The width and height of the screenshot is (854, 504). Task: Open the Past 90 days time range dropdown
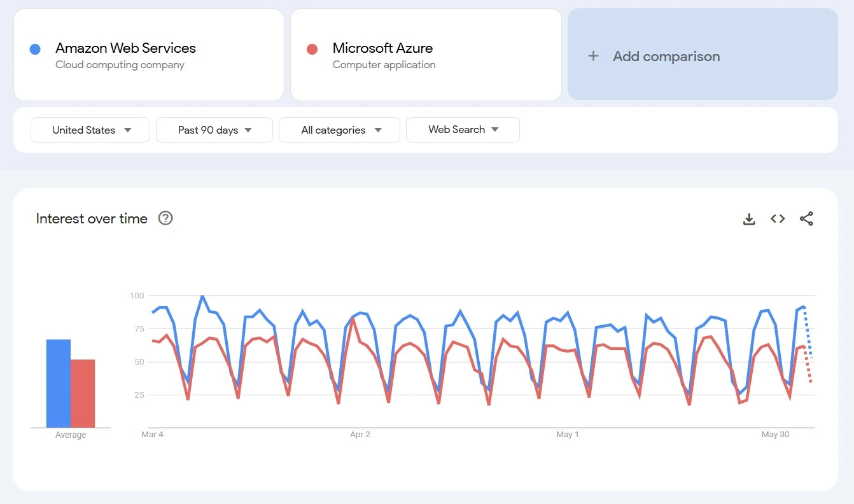click(214, 130)
